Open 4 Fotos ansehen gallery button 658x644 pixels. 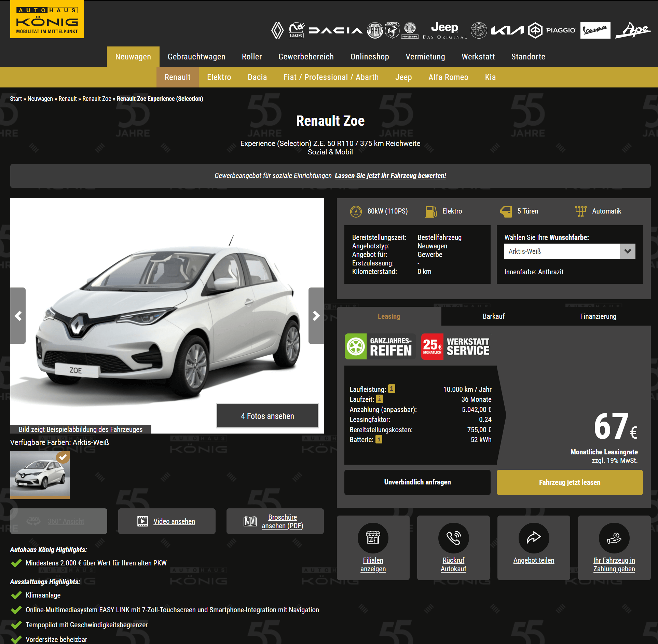(268, 416)
